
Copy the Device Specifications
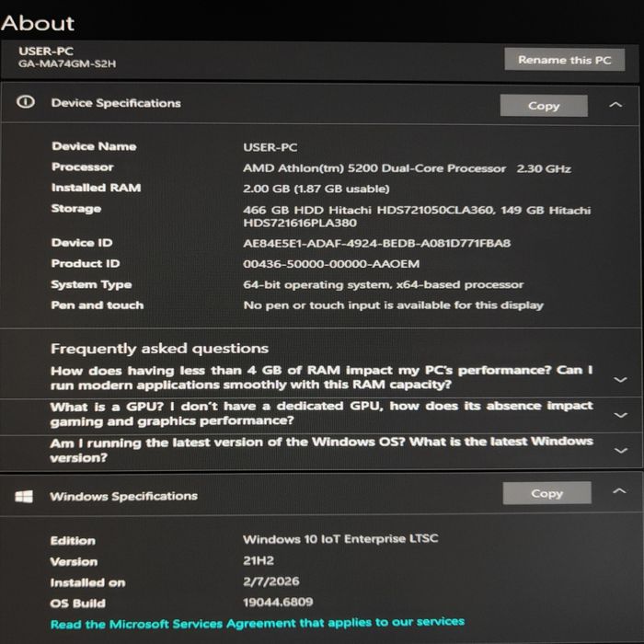pyautogui.click(x=544, y=106)
